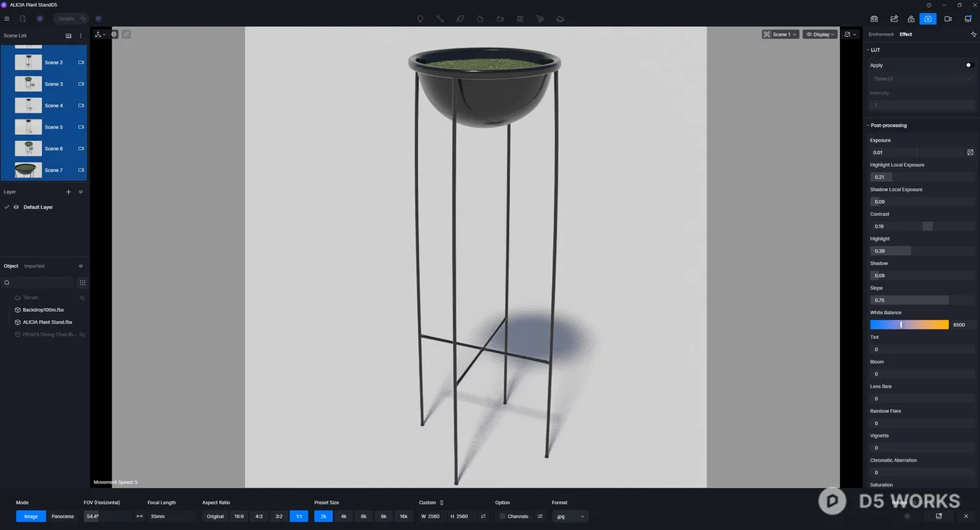
Task: Adjust the Contrast slider
Action: tap(923, 226)
